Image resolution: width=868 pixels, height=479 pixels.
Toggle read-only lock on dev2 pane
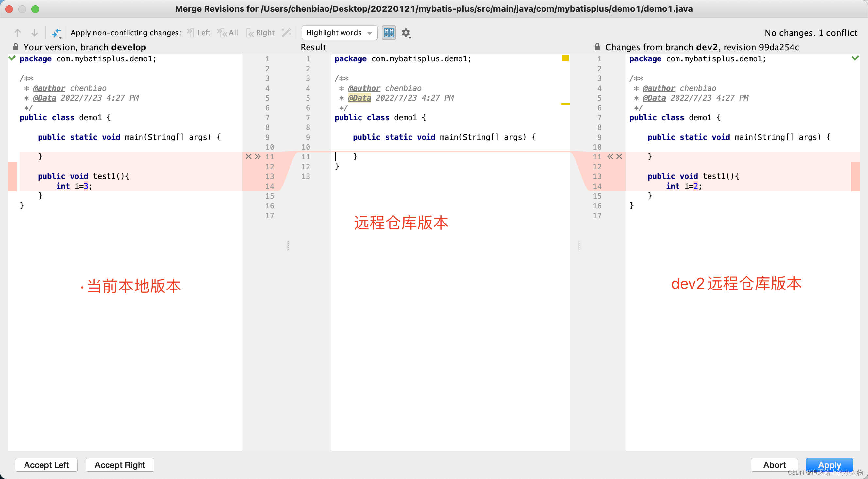pyautogui.click(x=597, y=47)
